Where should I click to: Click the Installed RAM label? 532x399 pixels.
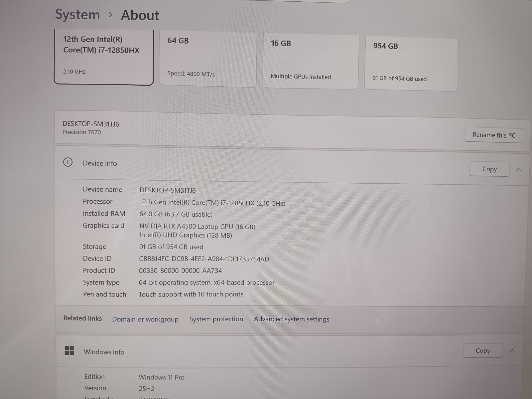pyautogui.click(x=104, y=214)
